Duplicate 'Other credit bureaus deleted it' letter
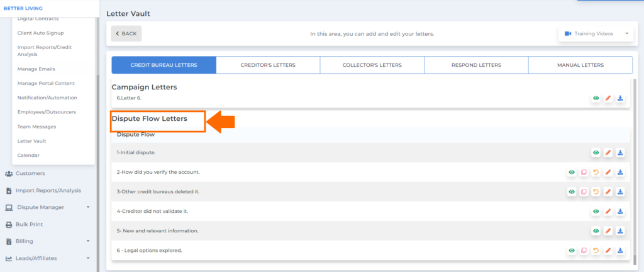Viewport: 644px width, 272px height. click(584, 192)
